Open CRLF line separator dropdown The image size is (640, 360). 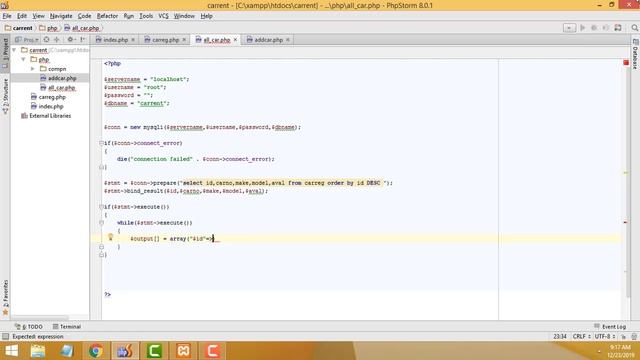(x=581, y=337)
